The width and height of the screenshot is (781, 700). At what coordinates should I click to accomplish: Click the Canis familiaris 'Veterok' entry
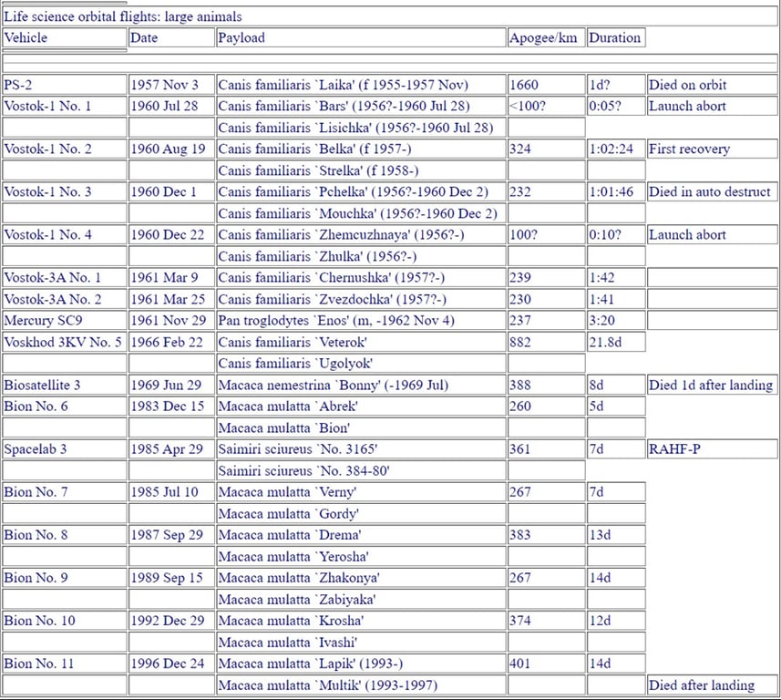click(x=361, y=342)
